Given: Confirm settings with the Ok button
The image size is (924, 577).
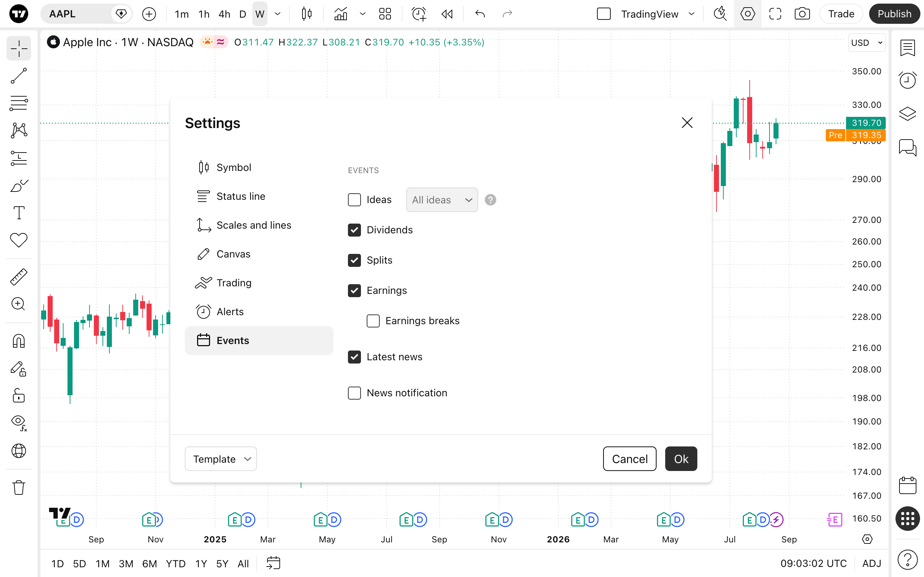Looking at the screenshot, I should 681,459.
